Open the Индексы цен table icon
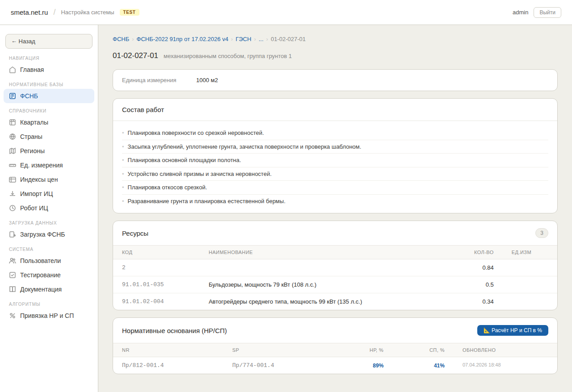The image size is (572, 392). point(13,179)
